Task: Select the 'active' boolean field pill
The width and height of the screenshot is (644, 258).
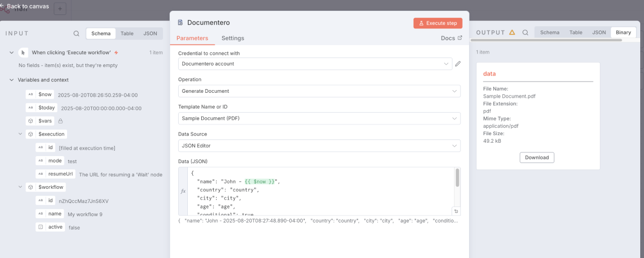Action: click(50, 227)
